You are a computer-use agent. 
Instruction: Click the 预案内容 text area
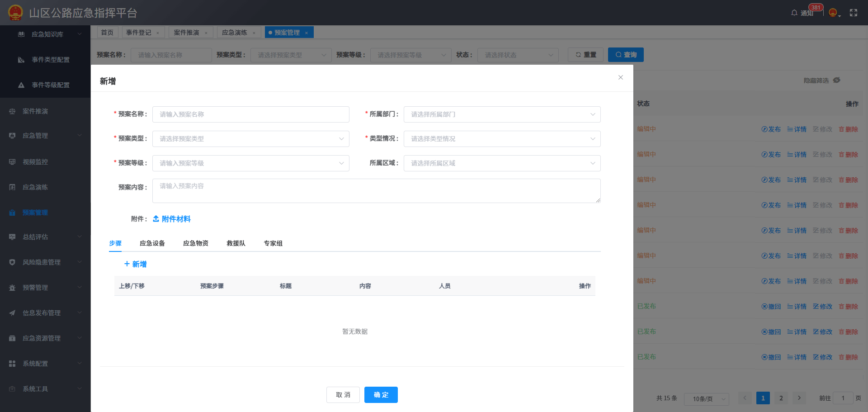(376, 191)
